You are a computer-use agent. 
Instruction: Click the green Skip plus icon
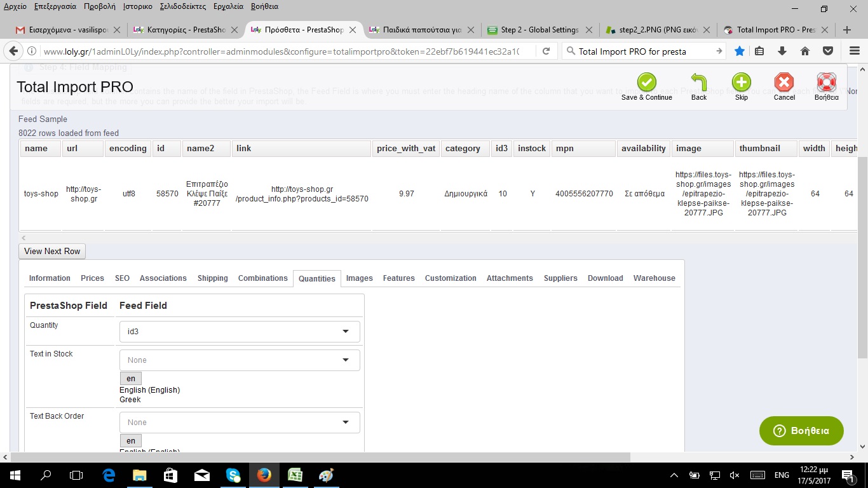tap(742, 83)
